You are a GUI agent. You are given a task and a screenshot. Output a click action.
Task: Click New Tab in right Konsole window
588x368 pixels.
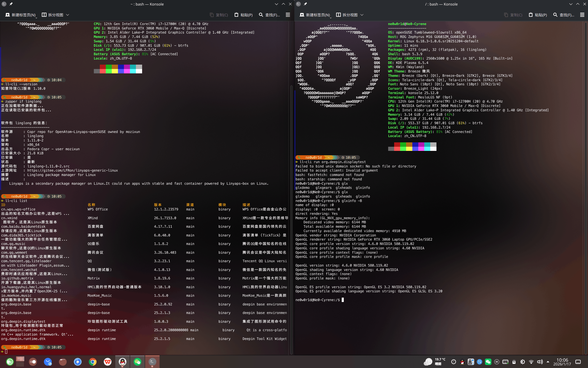click(x=315, y=15)
